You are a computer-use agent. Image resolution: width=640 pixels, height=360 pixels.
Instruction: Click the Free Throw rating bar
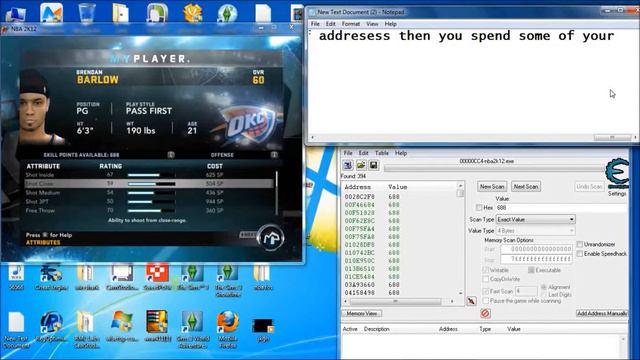point(152,211)
